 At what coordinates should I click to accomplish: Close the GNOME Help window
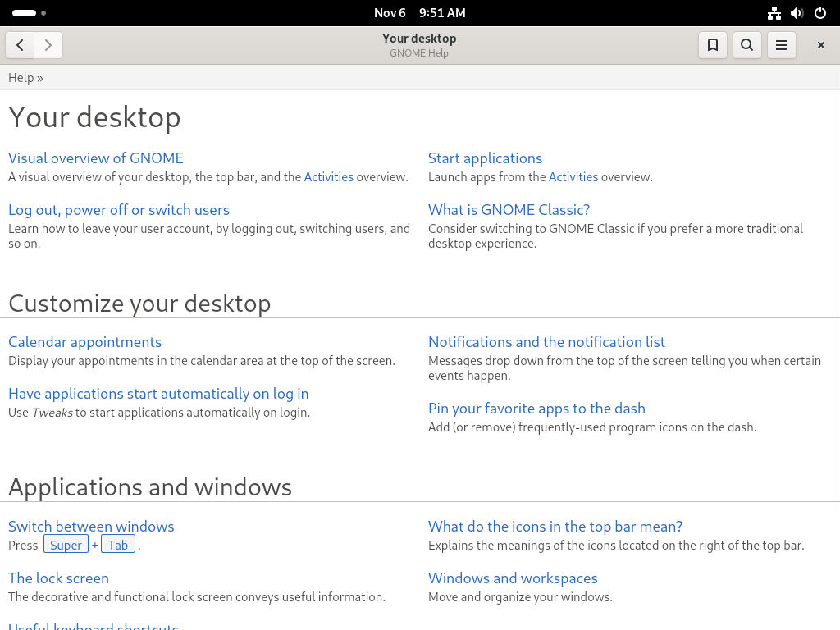click(x=820, y=45)
